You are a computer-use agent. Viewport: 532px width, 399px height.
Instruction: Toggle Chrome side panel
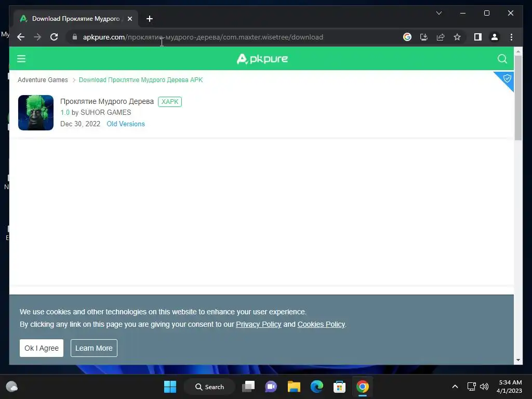(478, 37)
